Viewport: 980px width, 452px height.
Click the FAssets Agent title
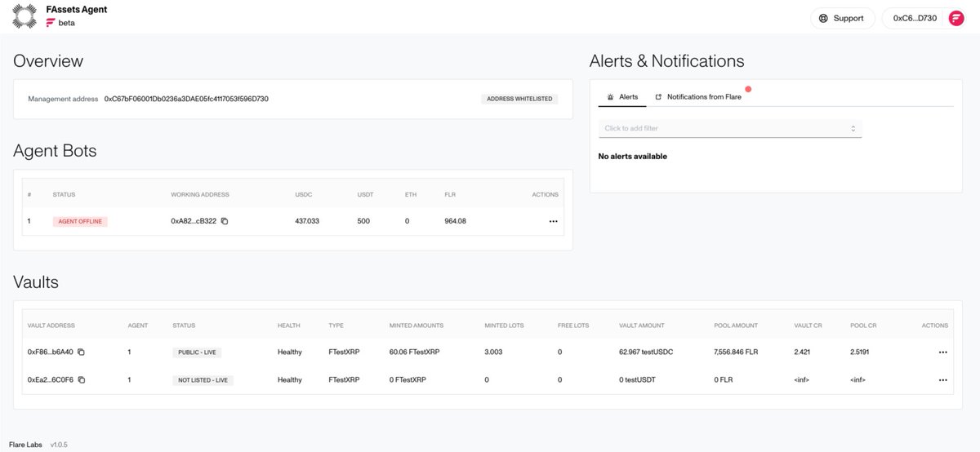(x=77, y=10)
